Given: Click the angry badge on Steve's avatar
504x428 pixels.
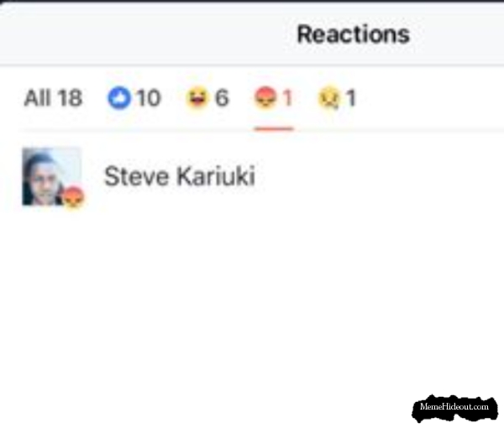Looking at the screenshot, I should 72,197.
